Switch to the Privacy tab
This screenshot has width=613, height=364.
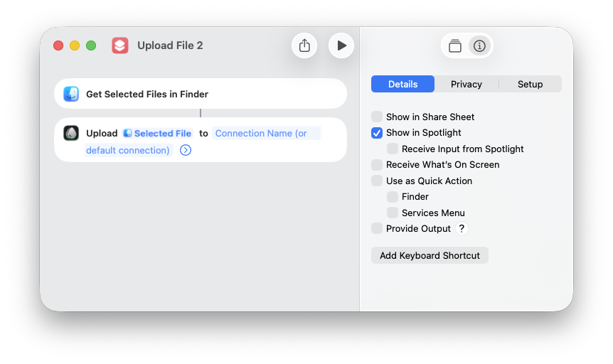[467, 84]
